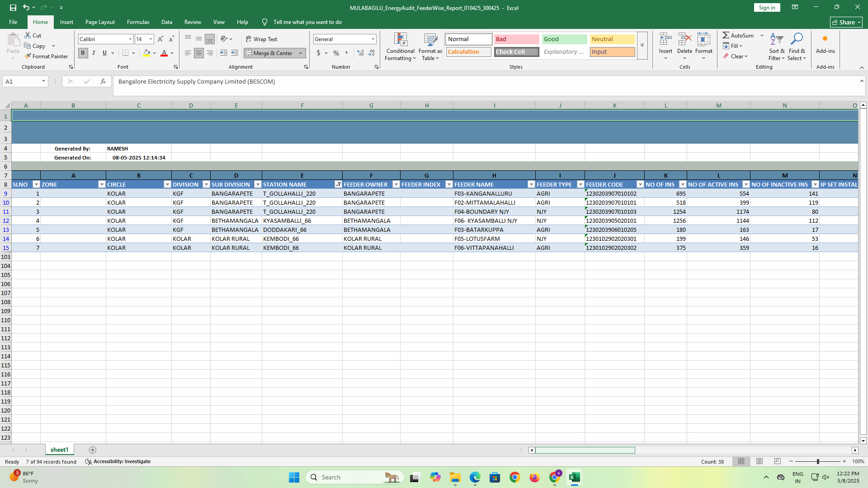Open Find & Select options

(797, 47)
